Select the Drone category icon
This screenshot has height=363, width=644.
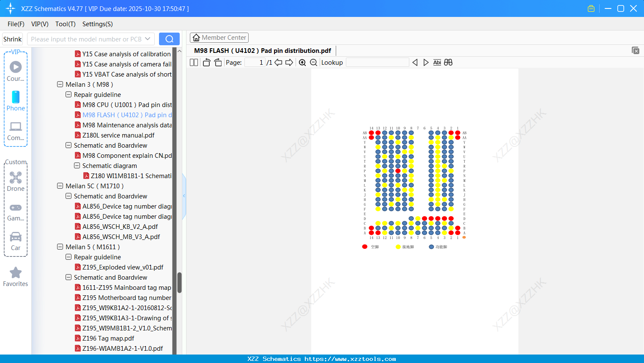16,181
